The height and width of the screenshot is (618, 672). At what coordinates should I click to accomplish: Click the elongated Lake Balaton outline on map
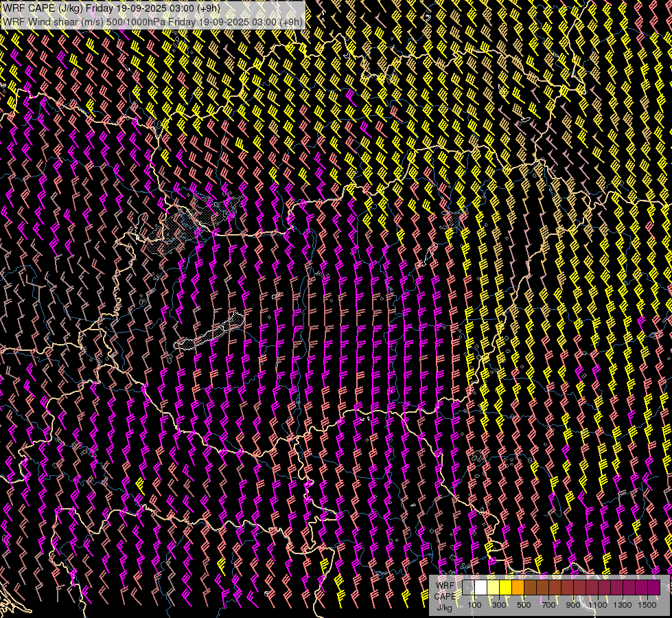coord(209,332)
